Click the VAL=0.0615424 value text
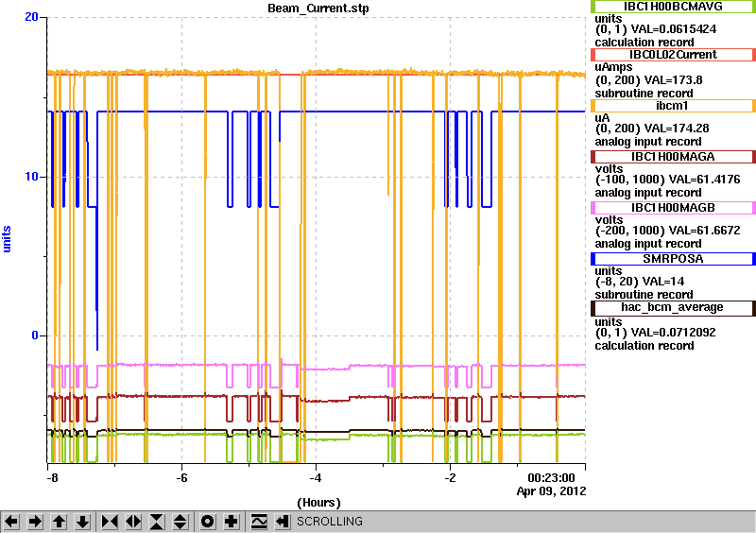 pos(674,29)
